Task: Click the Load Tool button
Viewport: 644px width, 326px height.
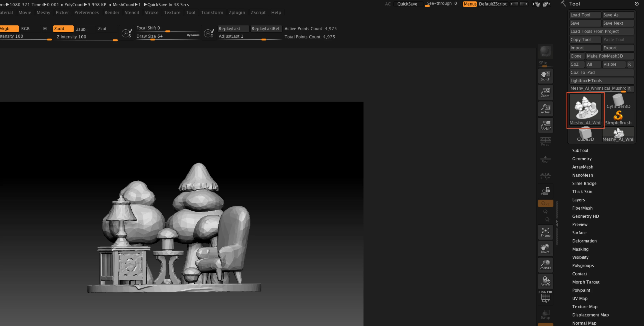Action: pyautogui.click(x=585, y=15)
